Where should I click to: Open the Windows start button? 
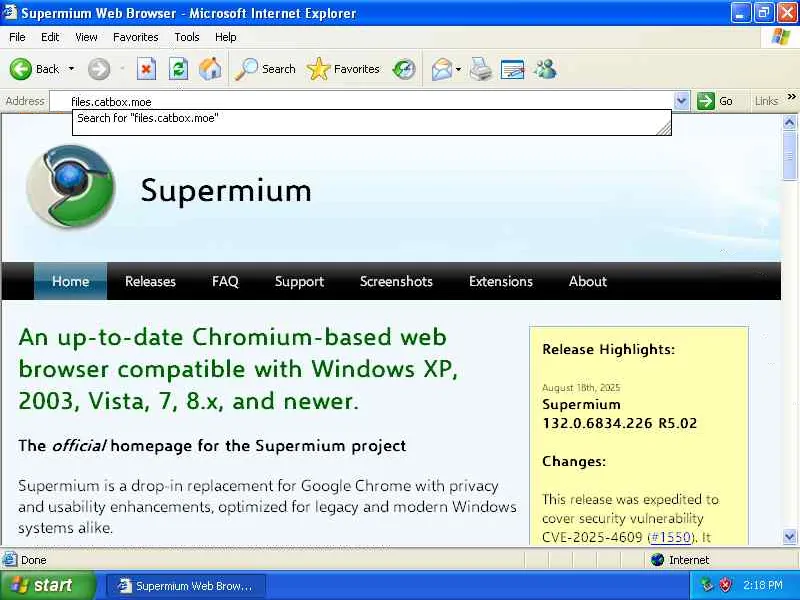47,585
